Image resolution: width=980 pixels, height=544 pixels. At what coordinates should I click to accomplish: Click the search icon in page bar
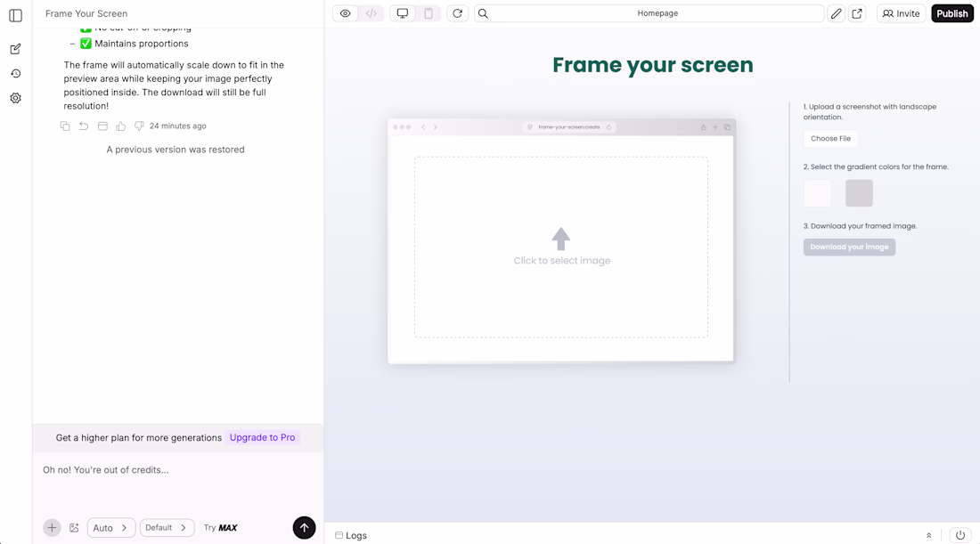(483, 13)
